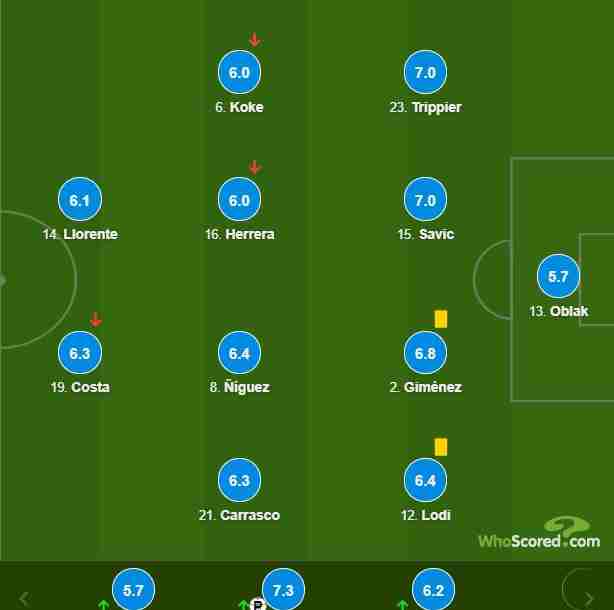The height and width of the screenshot is (610, 614).
Task: Click the yellow card above Giménez
Action: [x=441, y=319]
